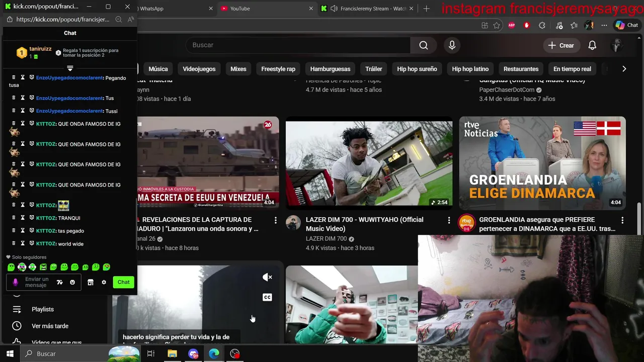Click the zoom magnifier in Kick popout address bar
The image size is (644, 362).
118,19
